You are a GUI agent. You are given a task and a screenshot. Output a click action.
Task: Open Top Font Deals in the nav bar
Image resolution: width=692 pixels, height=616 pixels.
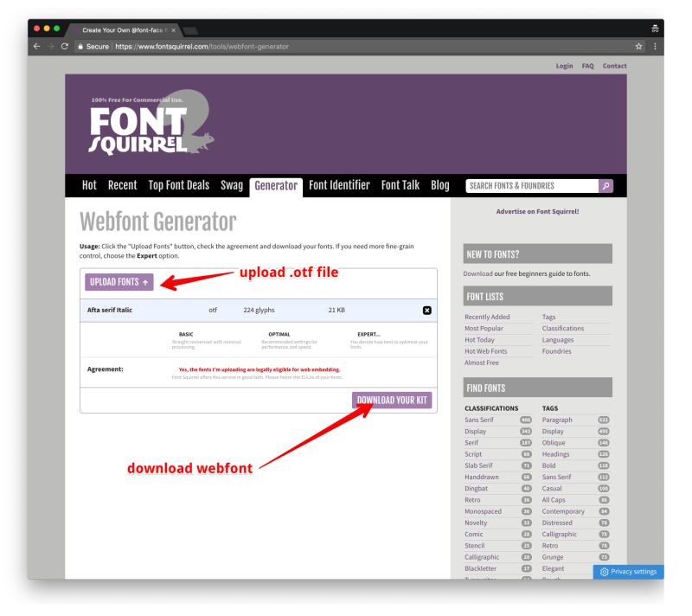179,185
